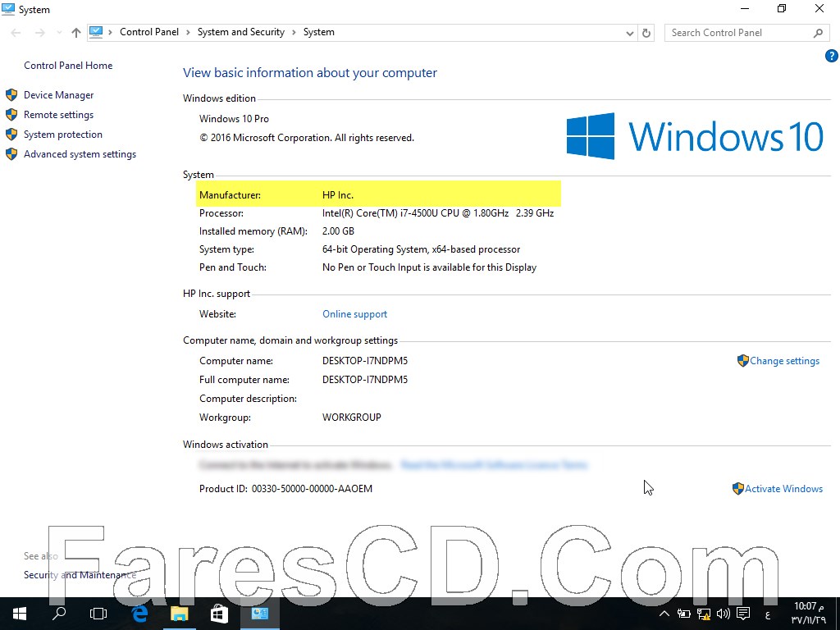Screen dimensions: 840x630
Task: Select Control Panel breadcrumb
Action: coord(149,32)
